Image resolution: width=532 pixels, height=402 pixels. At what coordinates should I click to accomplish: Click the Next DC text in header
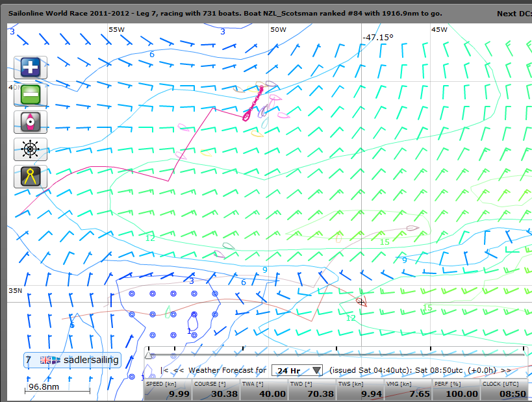pos(514,14)
